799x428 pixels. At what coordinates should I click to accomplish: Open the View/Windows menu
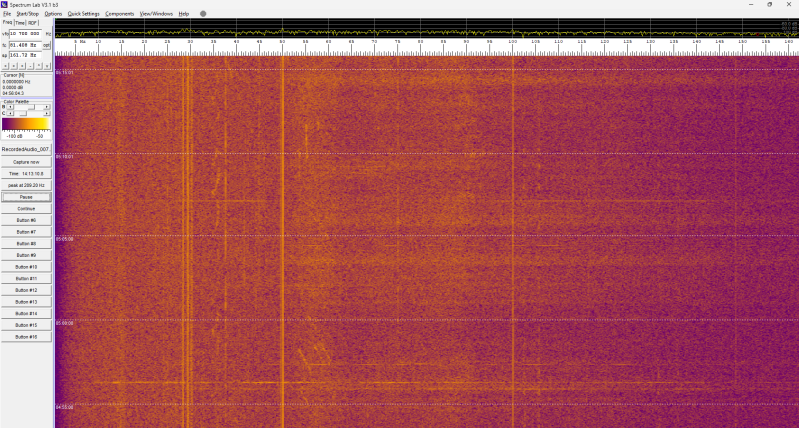(x=156, y=14)
